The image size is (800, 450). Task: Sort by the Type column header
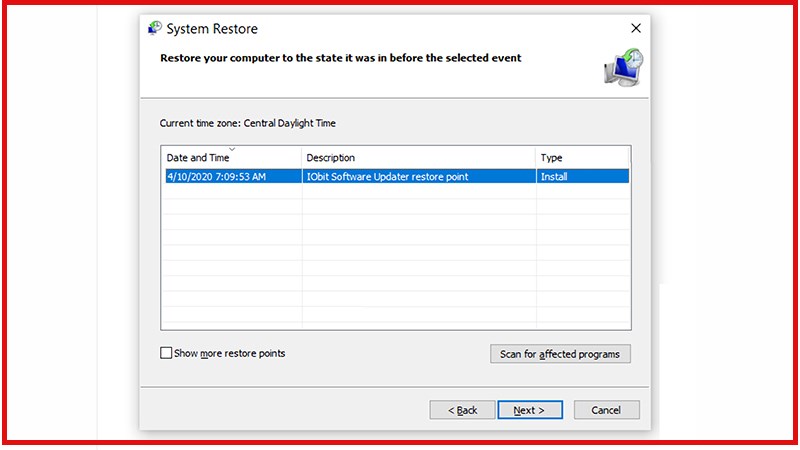(583, 158)
